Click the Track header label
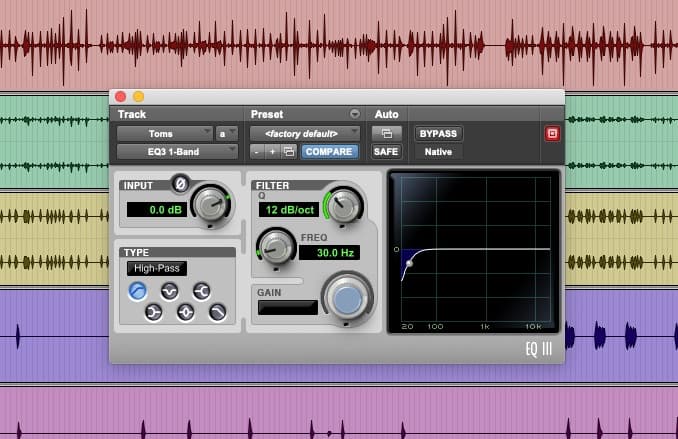This screenshot has height=439, width=678. click(x=132, y=114)
